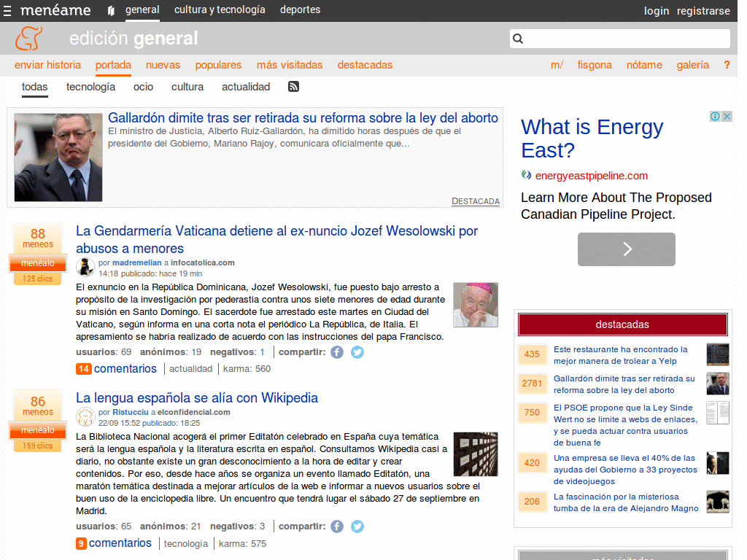This screenshot has width=747, height=560.
Task: Filter stories by tecnología
Action: coord(90,87)
